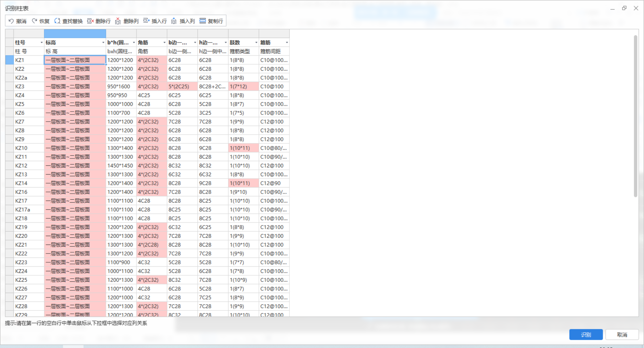Click the 取消 cancel button
Screen dimensions: 644x348
click(622, 335)
